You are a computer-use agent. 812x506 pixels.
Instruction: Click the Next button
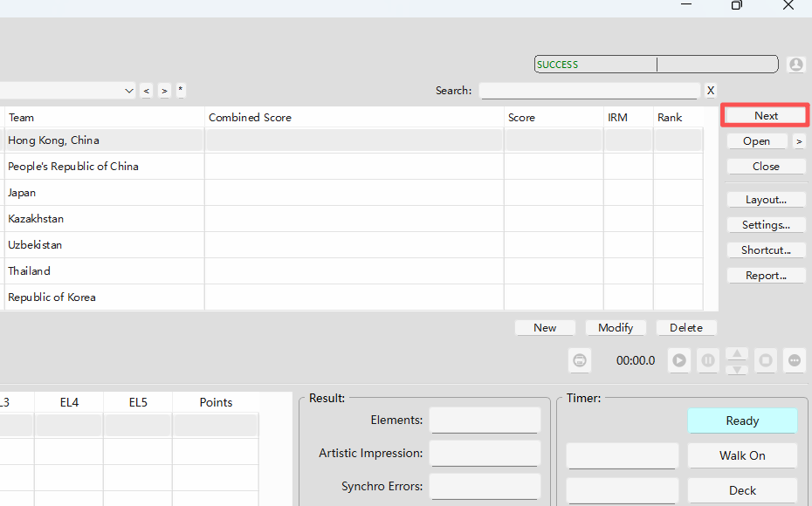click(766, 115)
